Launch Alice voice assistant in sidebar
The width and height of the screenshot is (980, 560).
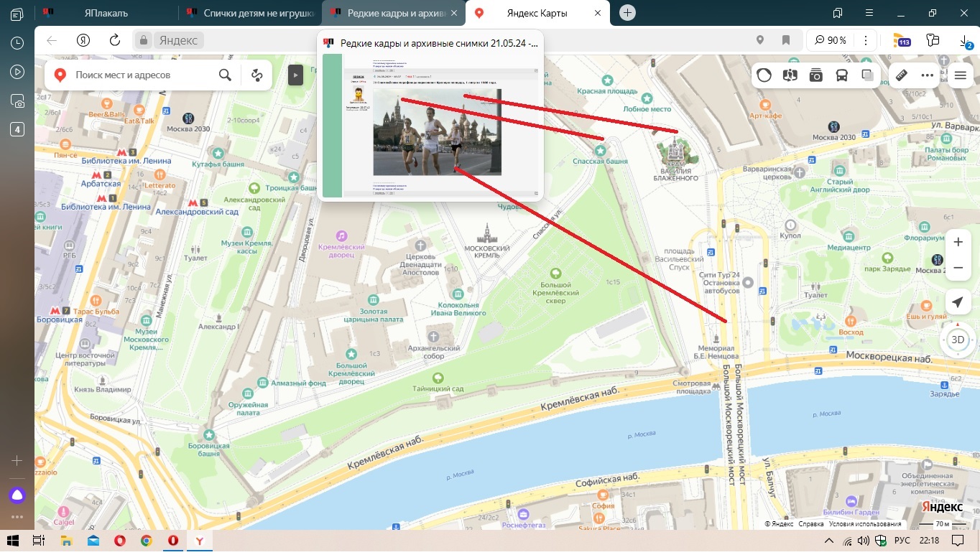[x=17, y=495]
